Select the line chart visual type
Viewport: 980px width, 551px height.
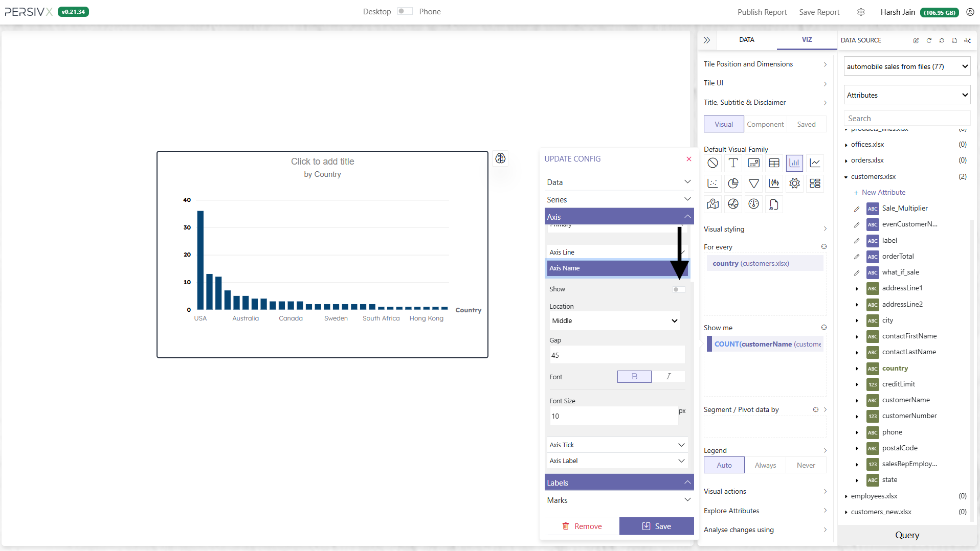pos(815,163)
